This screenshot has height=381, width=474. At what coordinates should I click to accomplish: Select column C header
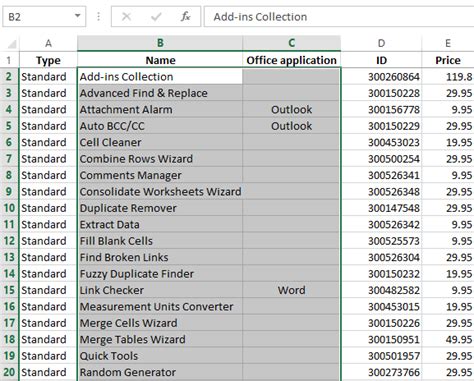pyautogui.click(x=292, y=43)
